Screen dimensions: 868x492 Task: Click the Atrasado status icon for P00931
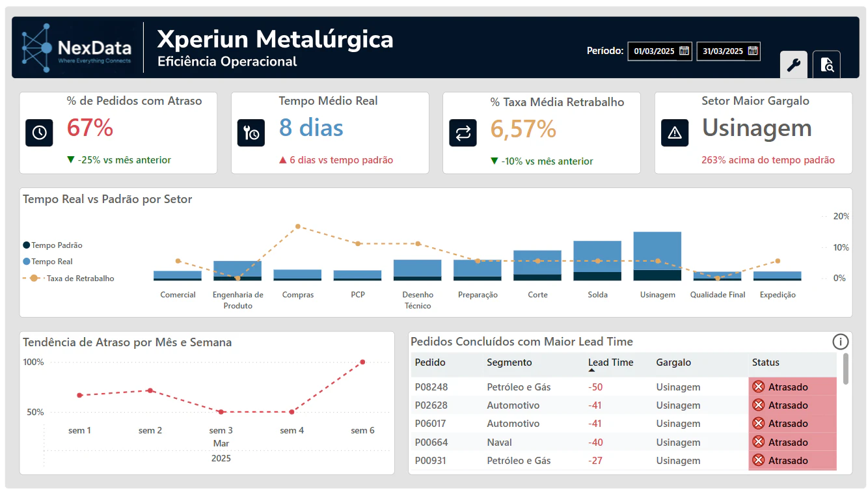point(758,460)
